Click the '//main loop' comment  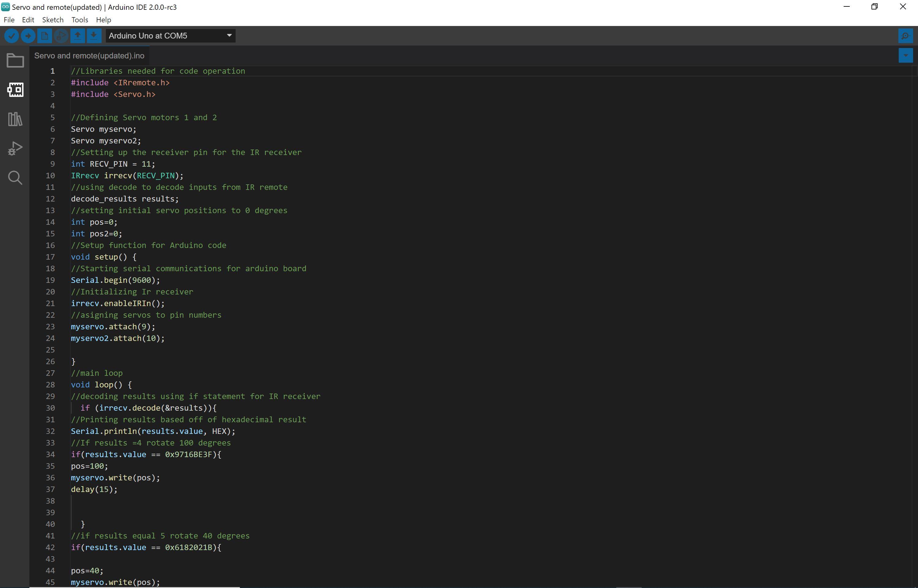tap(97, 373)
